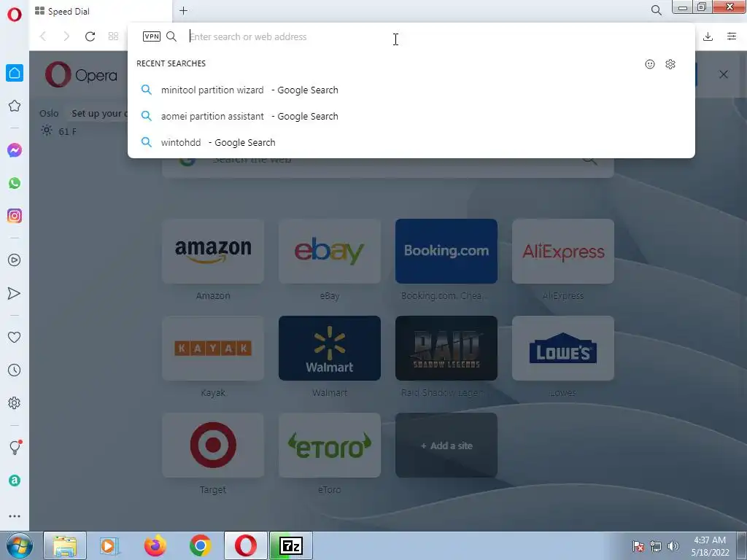Click the back navigation arrow
The height and width of the screenshot is (560, 747).
pyautogui.click(x=43, y=36)
